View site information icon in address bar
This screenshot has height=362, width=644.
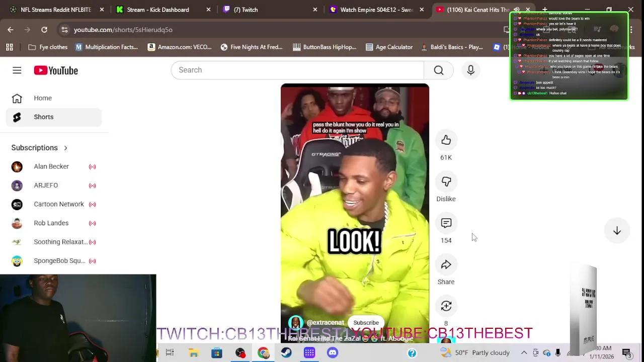pyautogui.click(x=64, y=30)
